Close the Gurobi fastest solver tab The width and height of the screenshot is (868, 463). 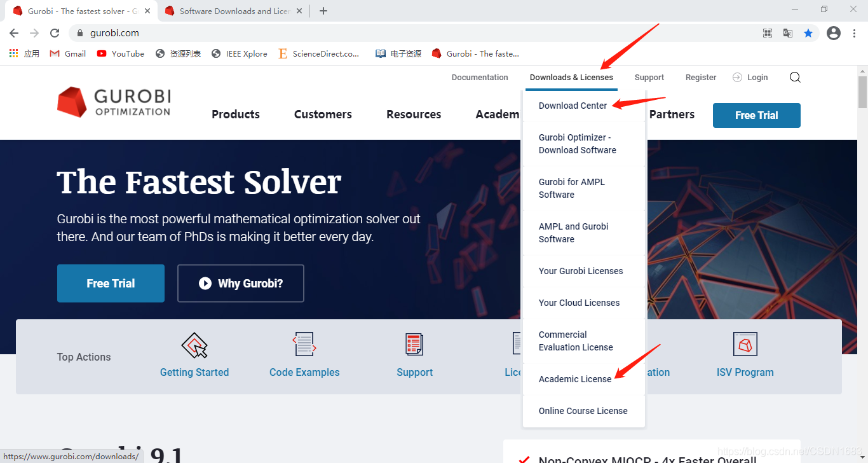click(x=148, y=11)
